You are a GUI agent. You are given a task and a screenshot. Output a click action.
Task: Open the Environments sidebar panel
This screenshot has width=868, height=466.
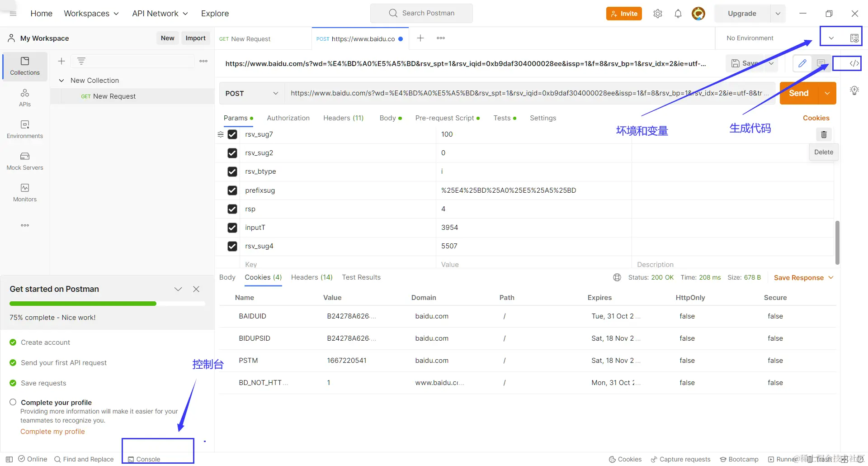point(25,129)
